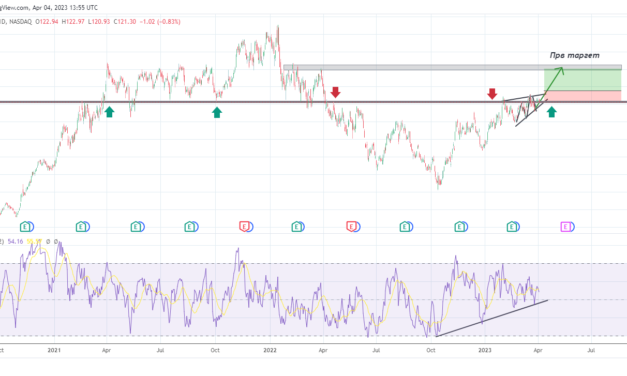
Task: Select the red down arrow near April 2022
Action: (335, 92)
